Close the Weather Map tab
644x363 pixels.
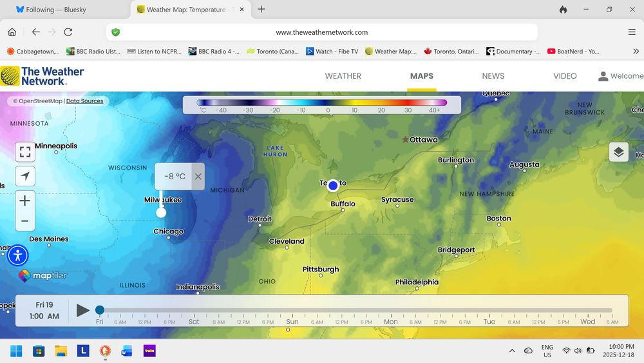tap(242, 9)
